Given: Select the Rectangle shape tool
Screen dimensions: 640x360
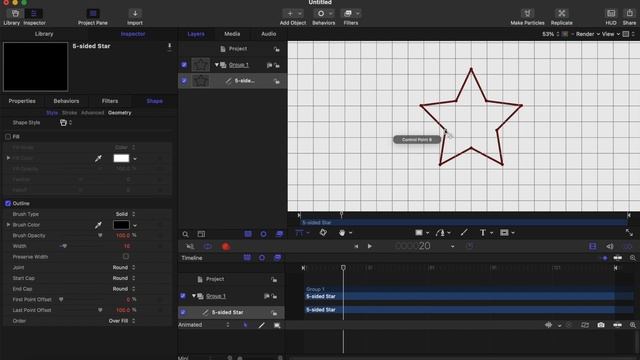Looking at the screenshot, I should coord(419,233).
